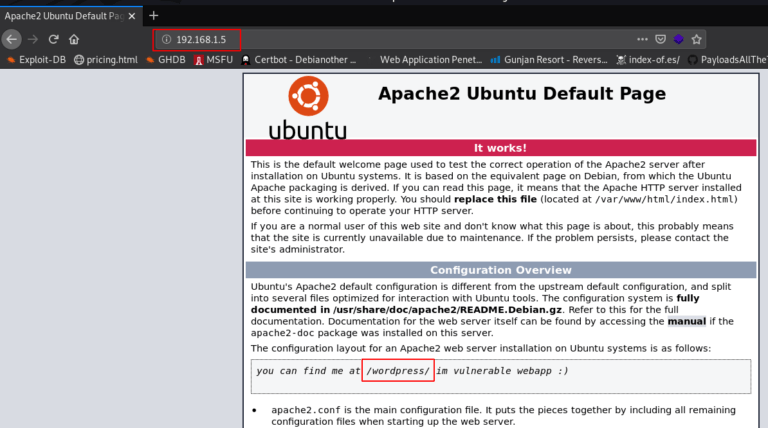Open the PayloadsAllTheThings GitHub bookmark
Image resolution: width=768 pixels, height=428 pixels.
click(x=726, y=60)
